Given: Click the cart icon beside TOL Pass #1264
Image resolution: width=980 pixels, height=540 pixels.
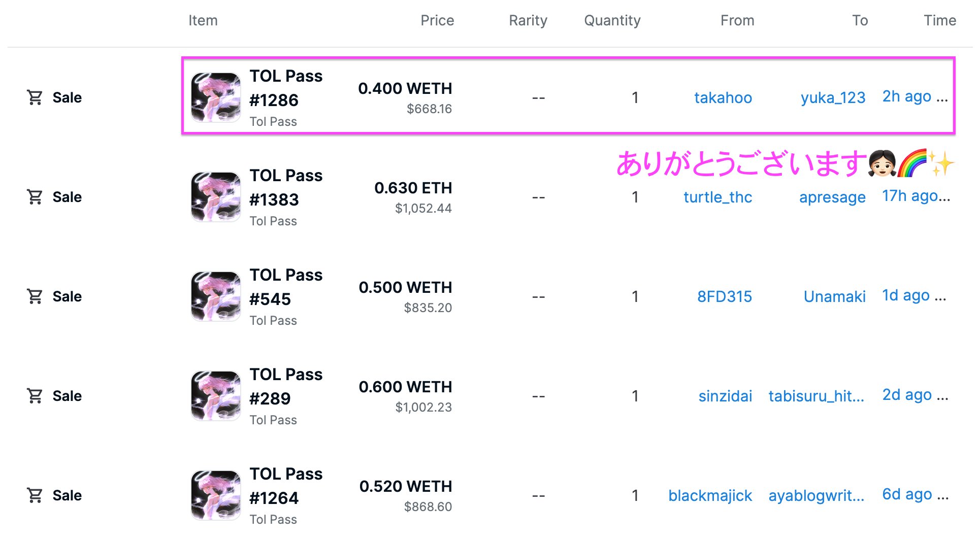Looking at the screenshot, I should (x=35, y=495).
